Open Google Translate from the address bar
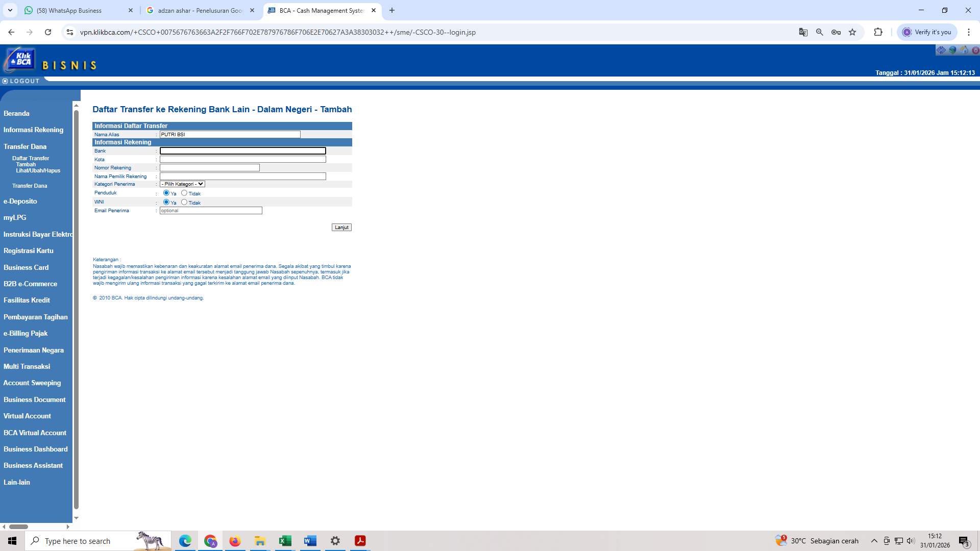This screenshot has height=551, width=980. [803, 32]
